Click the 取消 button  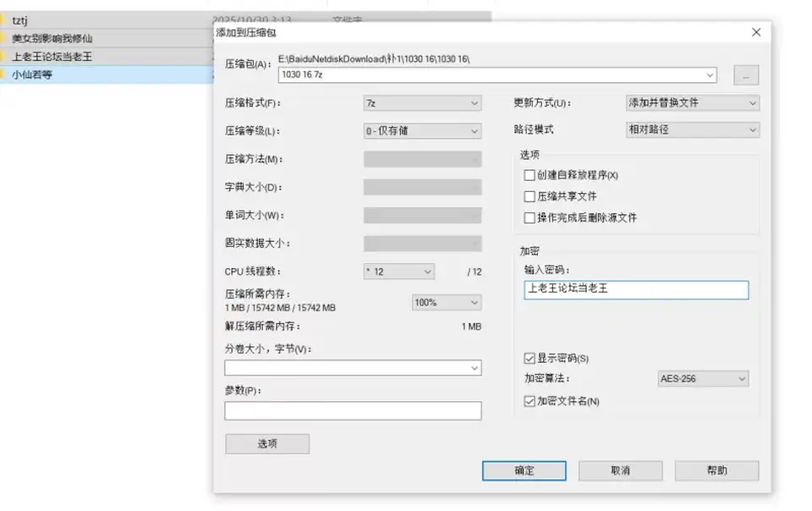[620, 470]
